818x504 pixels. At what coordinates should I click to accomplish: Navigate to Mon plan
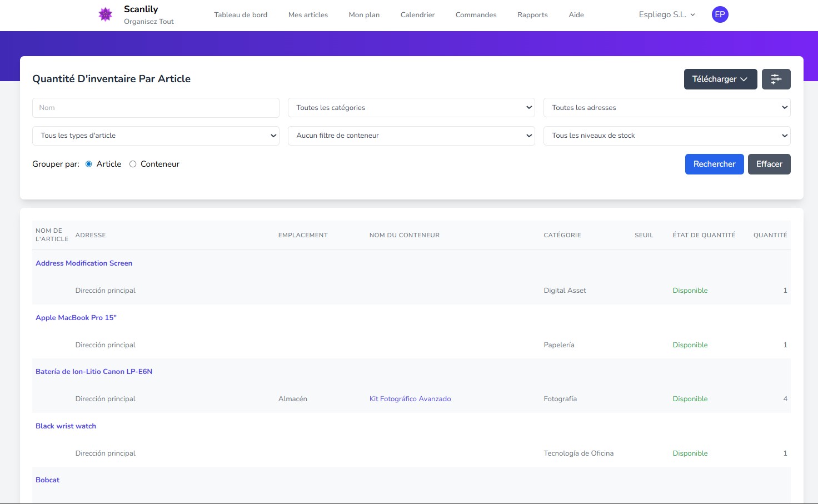coord(364,15)
